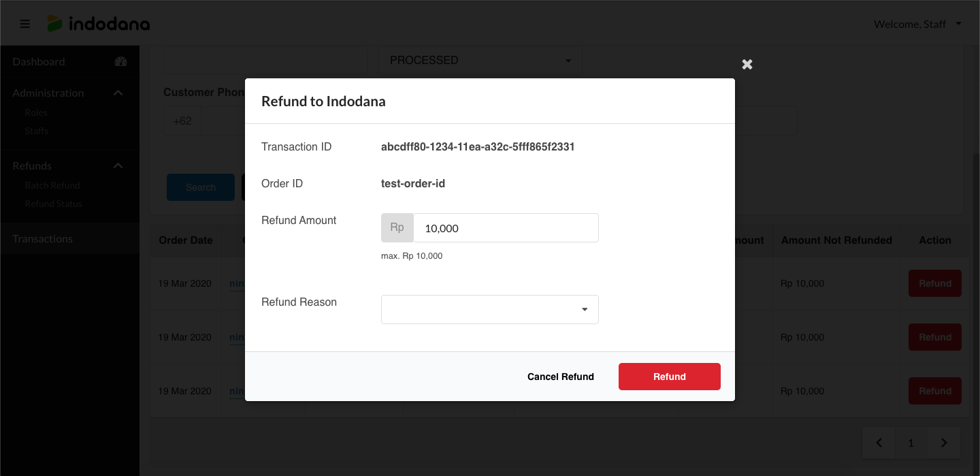Viewport: 980px width, 476px height.
Task: Click the 'Action' column header
Action: click(935, 240)
